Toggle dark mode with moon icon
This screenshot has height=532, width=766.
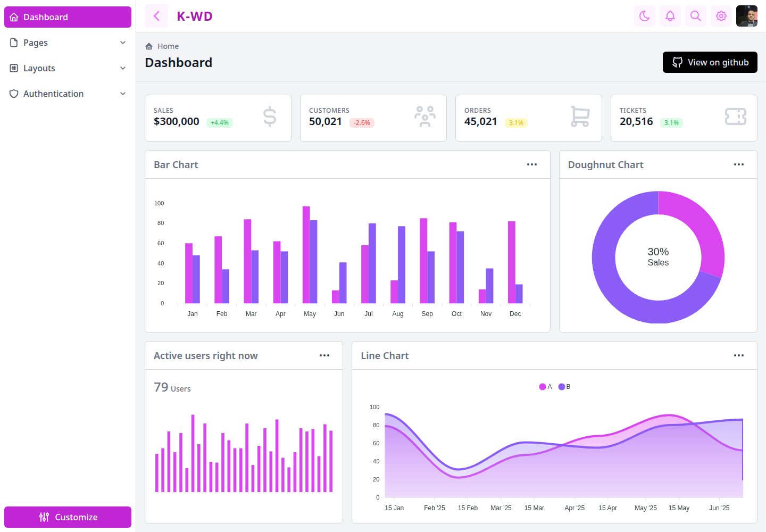645,16
